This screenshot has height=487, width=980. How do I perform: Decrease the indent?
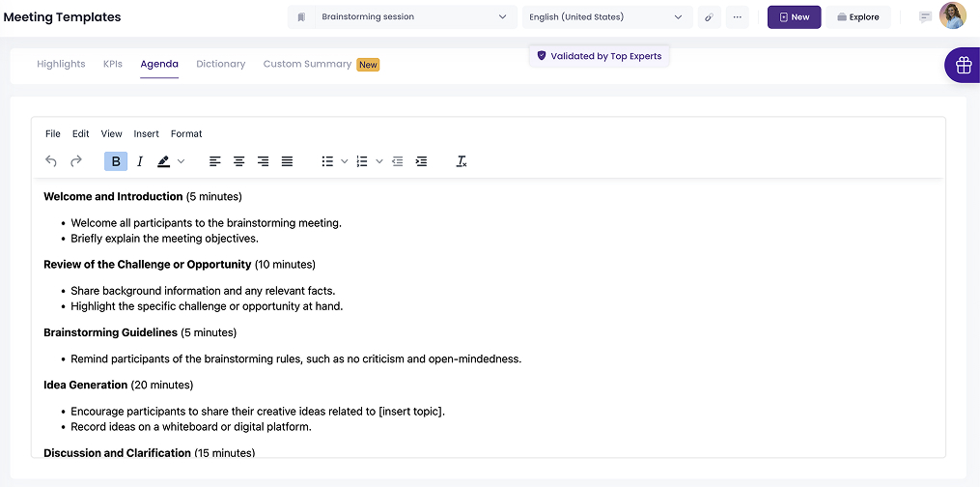tap(398, 161)
